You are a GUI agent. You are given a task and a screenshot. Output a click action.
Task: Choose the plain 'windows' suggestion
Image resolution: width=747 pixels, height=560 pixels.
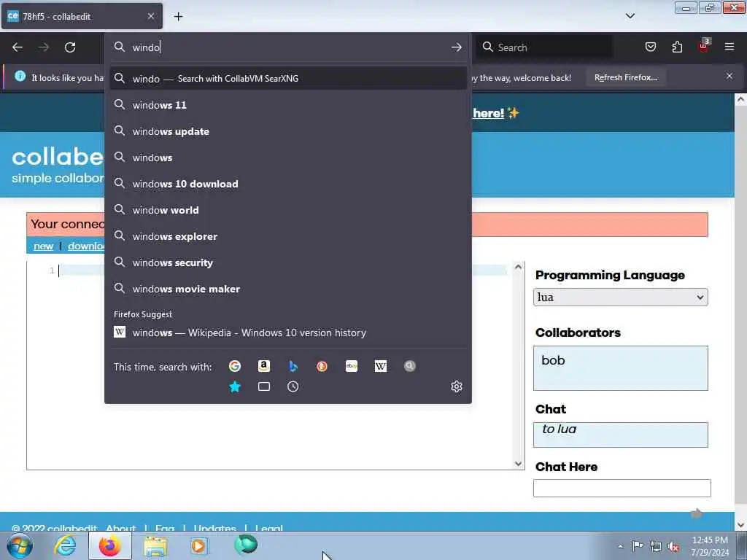[288, 157]
